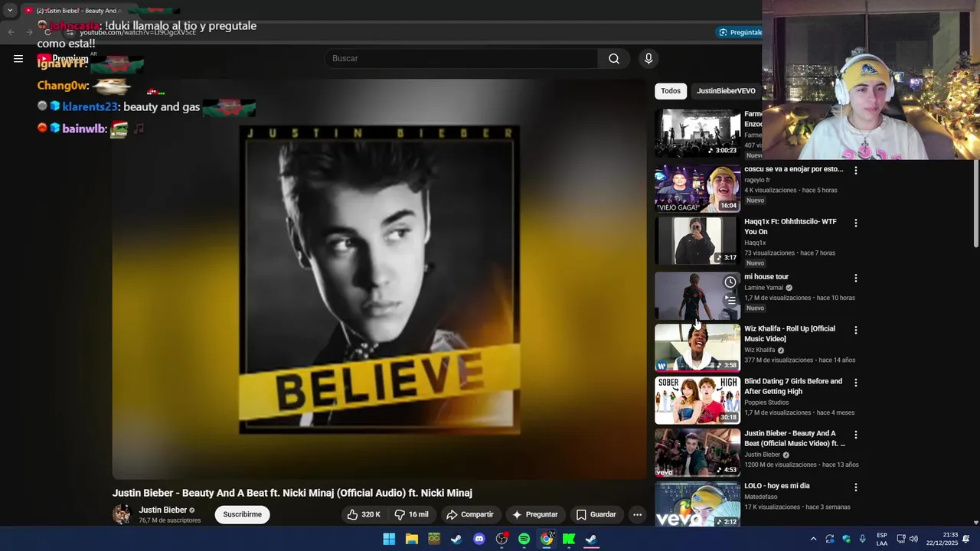Screen dimensions: 980x551
Task: Open options for 'coscu se va a enojar' video
Action: coord(856,171)
